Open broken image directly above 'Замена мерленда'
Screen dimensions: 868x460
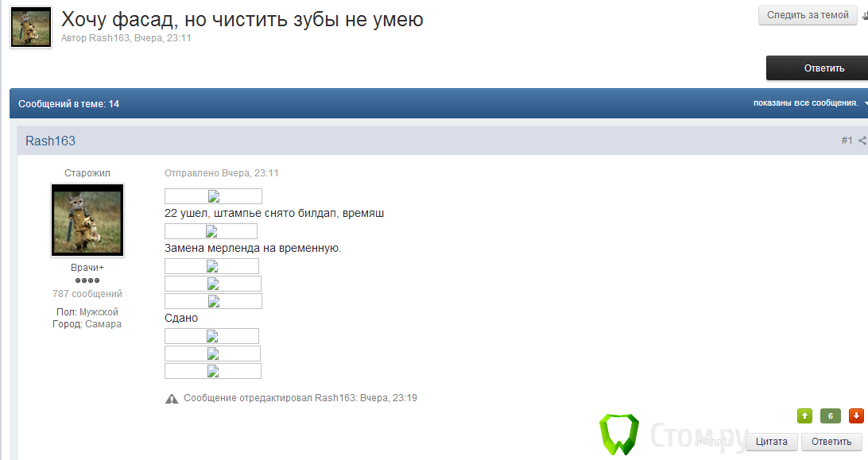tap(211, 231)
